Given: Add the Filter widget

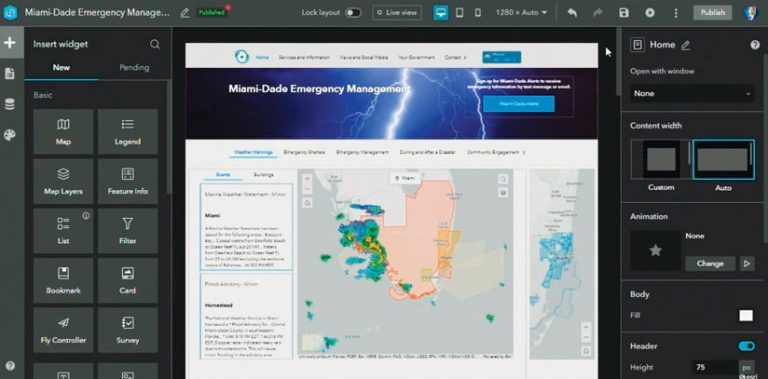Looking at the screenshot, I should tap(127, 231).
